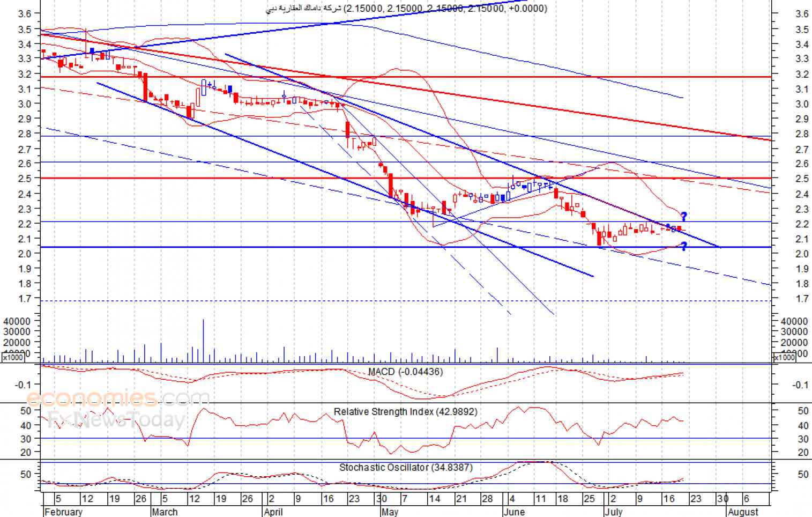Click the MACD (-0.04436) indicator title
812x517 pixels.
coord(405,372)
